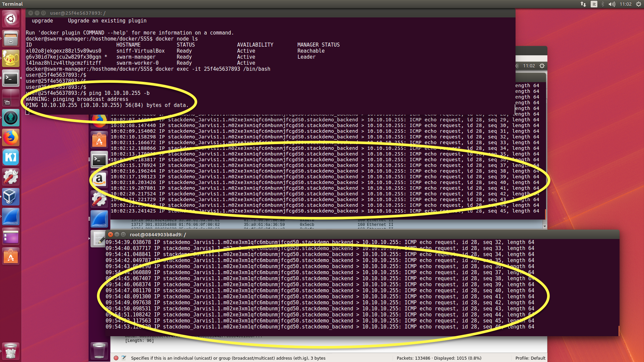Open VirtualBox from the launcher
Screen dimensions: 644x362
coord(10,197)
